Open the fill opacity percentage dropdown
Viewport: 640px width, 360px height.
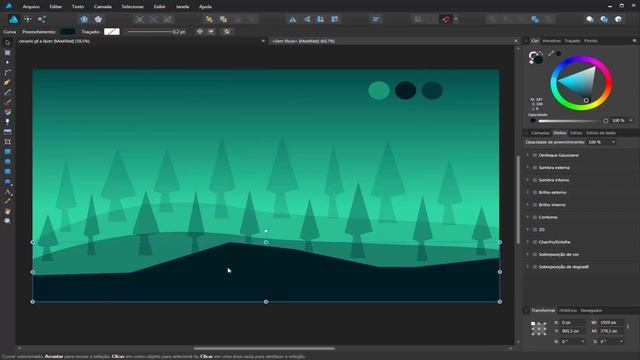pos(613,142)
